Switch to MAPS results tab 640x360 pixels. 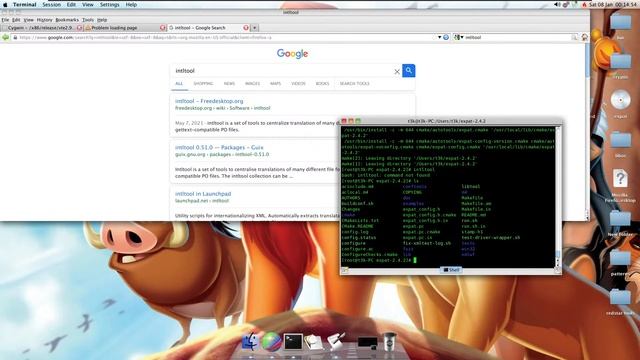coord(276,84)
